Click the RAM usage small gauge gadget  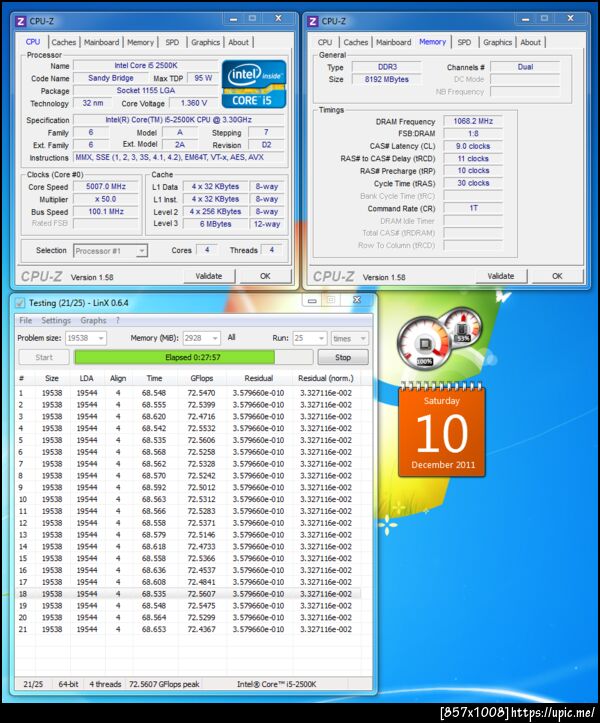462,328
